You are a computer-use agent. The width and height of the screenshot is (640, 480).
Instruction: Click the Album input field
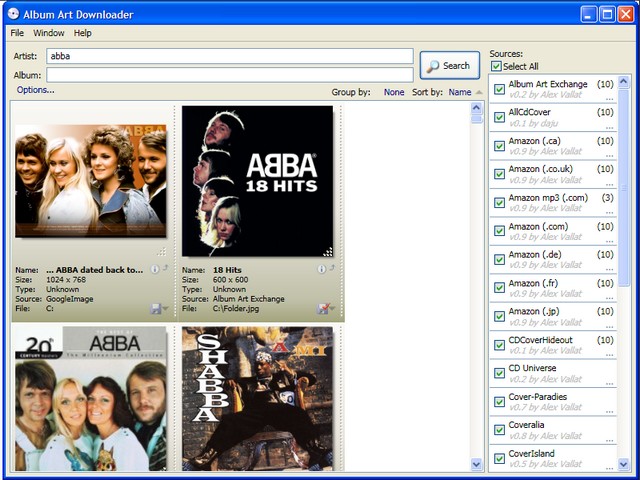(x=230, y=75)
